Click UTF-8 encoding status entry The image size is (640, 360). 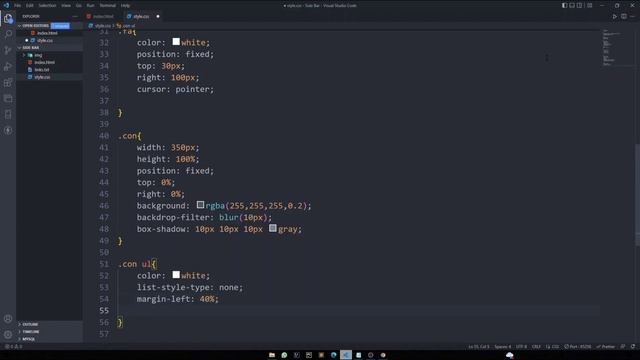521,347
